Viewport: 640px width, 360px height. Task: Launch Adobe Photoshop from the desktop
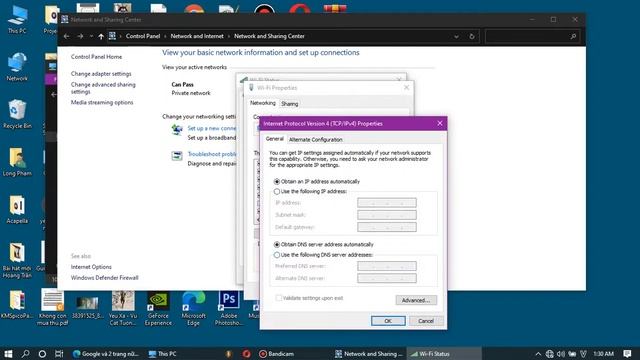(229, 308)
